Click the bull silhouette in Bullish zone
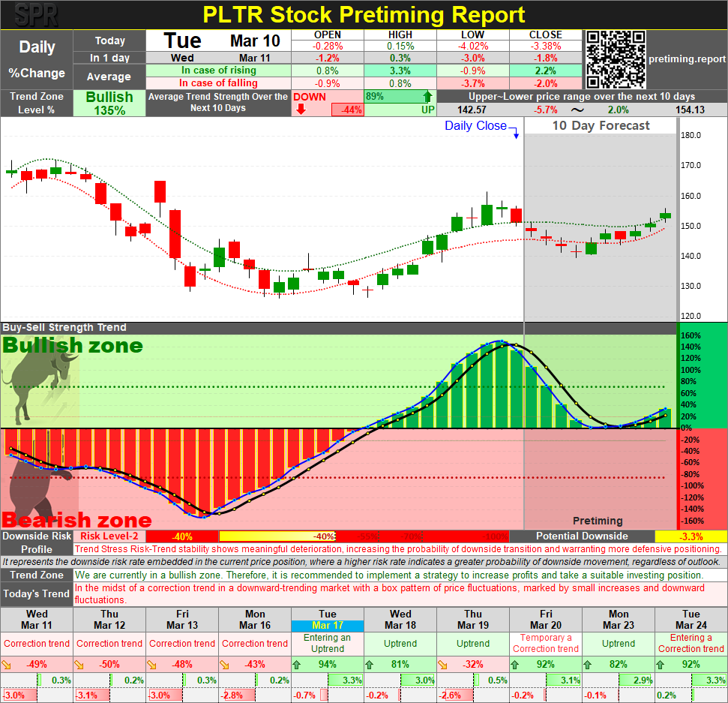 [40, 383]
